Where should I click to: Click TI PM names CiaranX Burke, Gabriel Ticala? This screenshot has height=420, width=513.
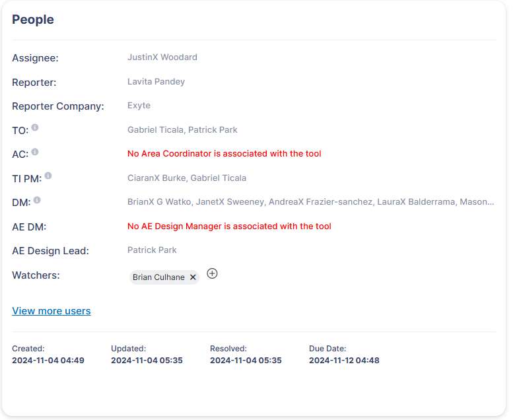click(187, 178)
